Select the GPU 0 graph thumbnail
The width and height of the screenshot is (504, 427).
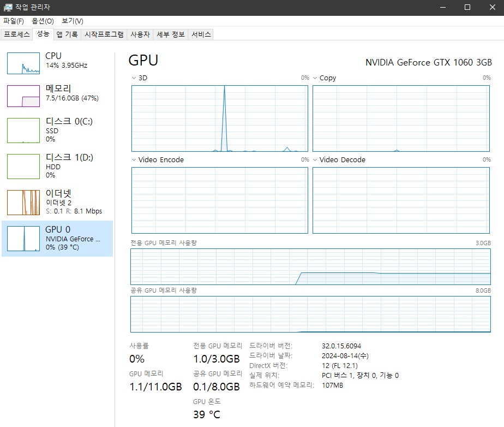23,239
